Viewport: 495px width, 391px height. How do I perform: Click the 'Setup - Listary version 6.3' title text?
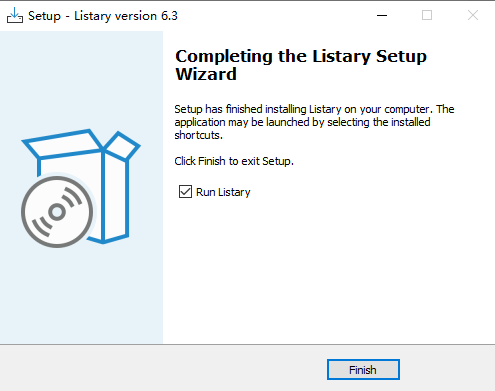click(103, 16)
